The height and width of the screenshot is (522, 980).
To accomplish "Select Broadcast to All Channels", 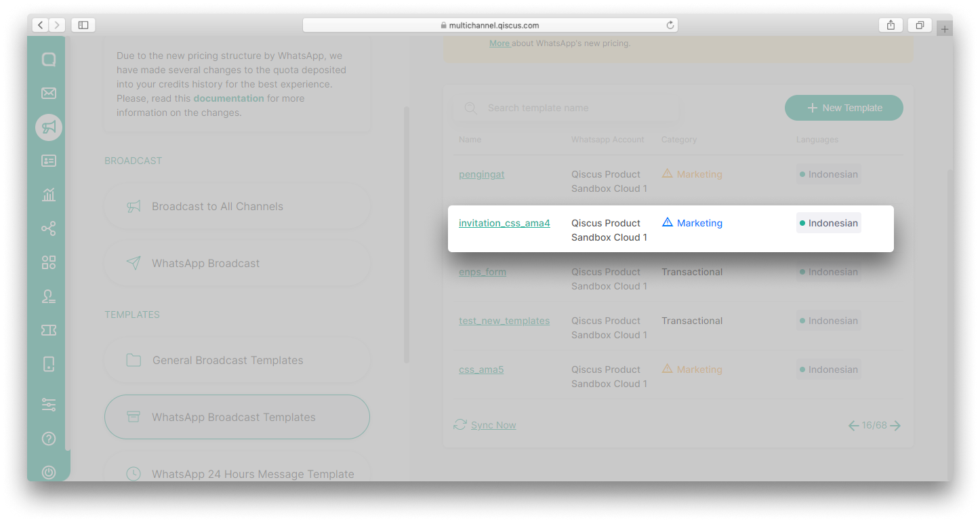I will 237,206.
